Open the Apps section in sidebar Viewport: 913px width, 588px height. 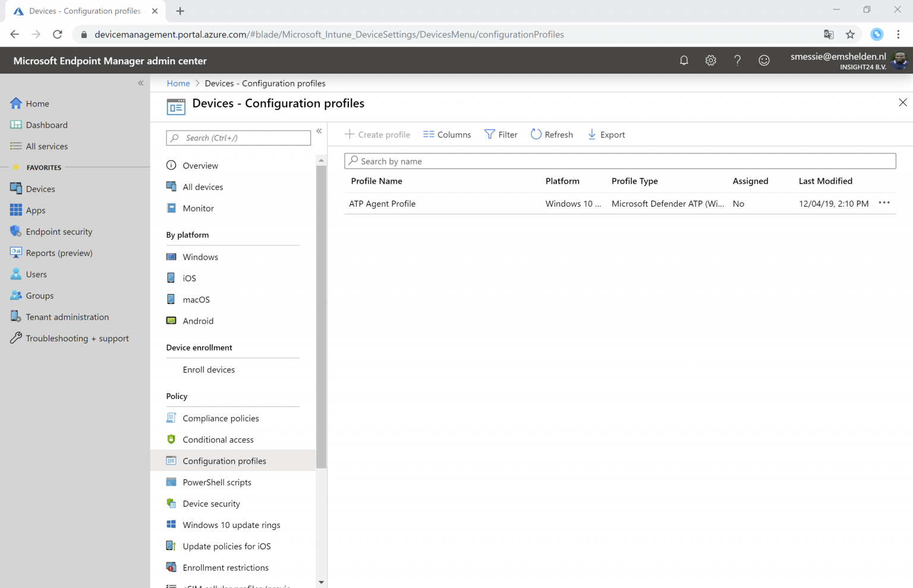[35, 210]
